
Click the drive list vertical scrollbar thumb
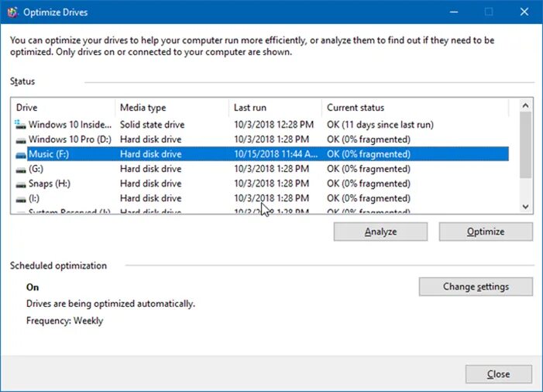(x=526, y=145)
